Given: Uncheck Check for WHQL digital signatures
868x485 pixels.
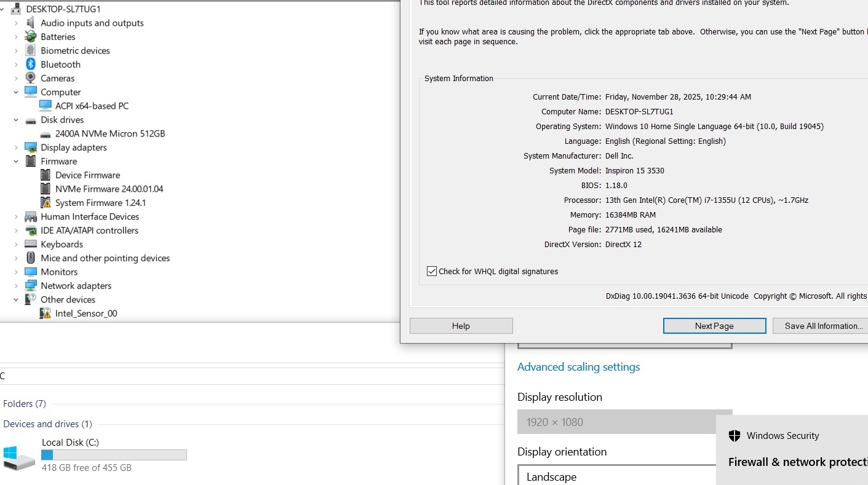Looking at the screenshot, I should (432, 271).
